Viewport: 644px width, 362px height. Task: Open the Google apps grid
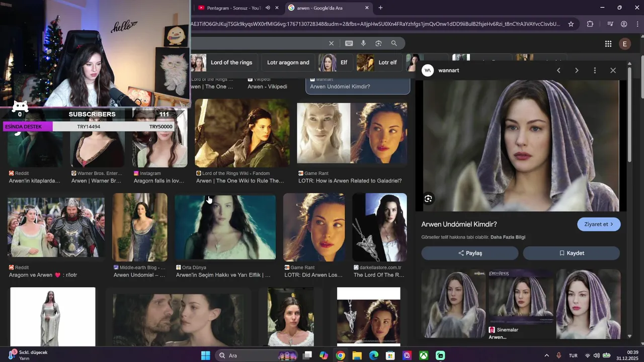pyautogui.click(x=608, y=44)
